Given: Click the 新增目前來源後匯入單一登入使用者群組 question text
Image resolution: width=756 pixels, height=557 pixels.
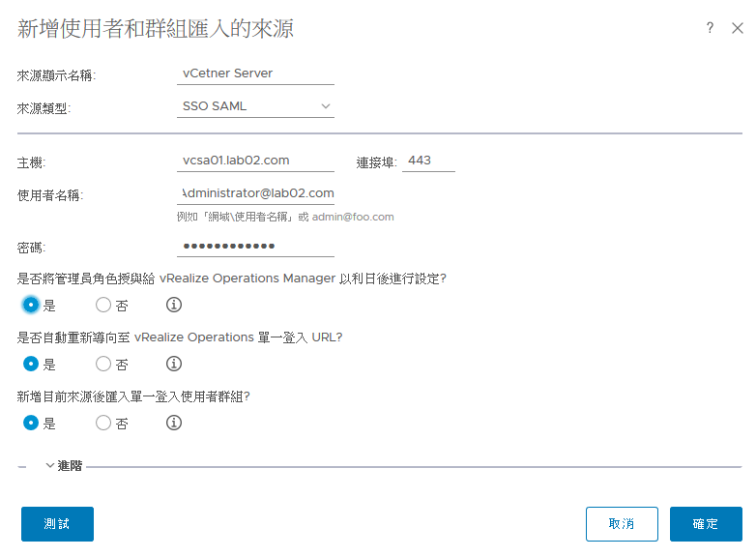Looking at the screenshot, I should click(x=133, y=396).
